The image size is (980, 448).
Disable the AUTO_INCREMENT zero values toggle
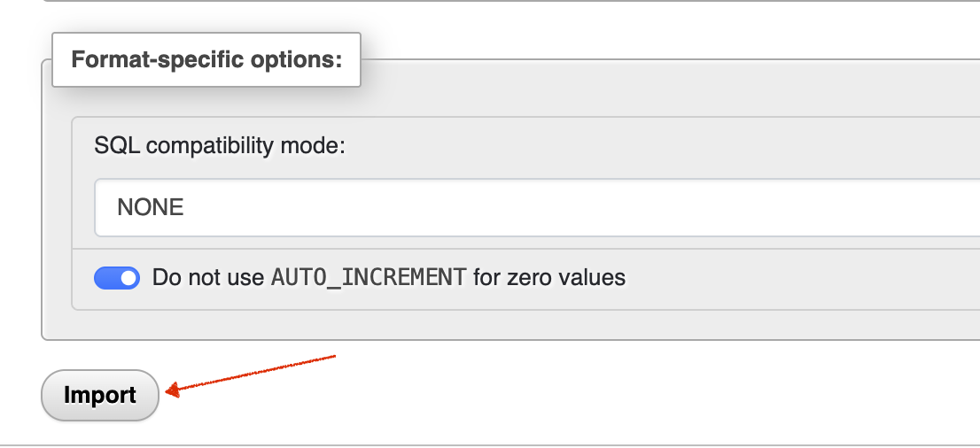click(x=117, y=278)
